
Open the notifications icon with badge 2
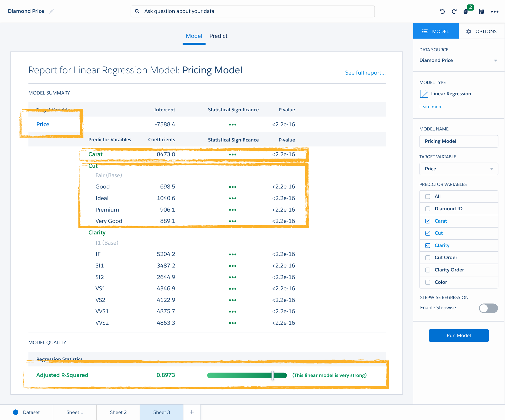pyautogui.click(x=468, y=10)
